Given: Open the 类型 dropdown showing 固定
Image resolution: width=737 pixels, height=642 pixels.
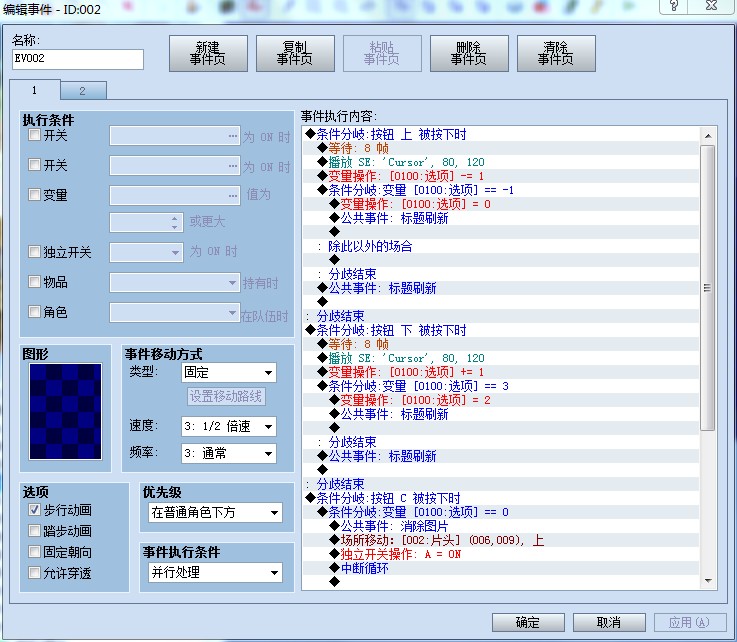Looking at the screenshot, I should [x=228, y=373].
